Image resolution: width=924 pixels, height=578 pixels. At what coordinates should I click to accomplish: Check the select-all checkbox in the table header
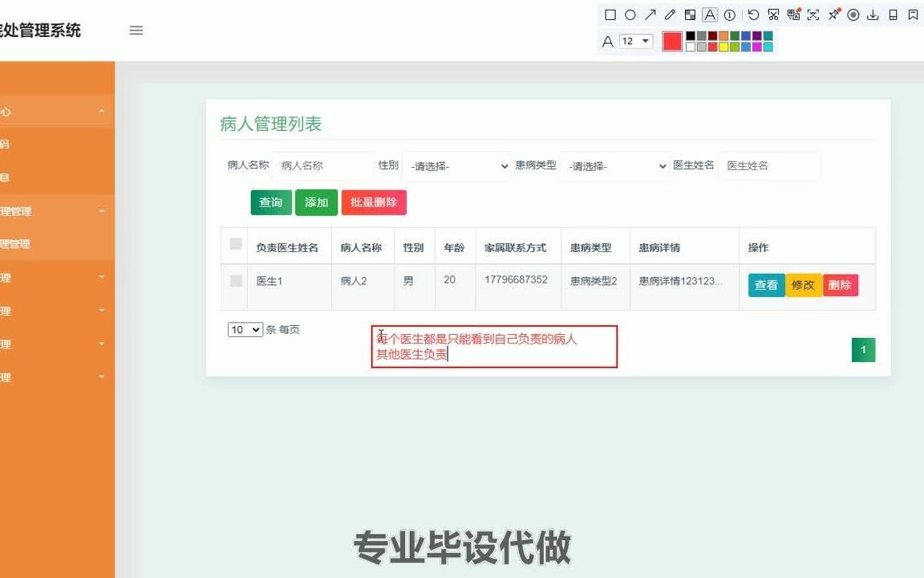(x=234, y=246)
